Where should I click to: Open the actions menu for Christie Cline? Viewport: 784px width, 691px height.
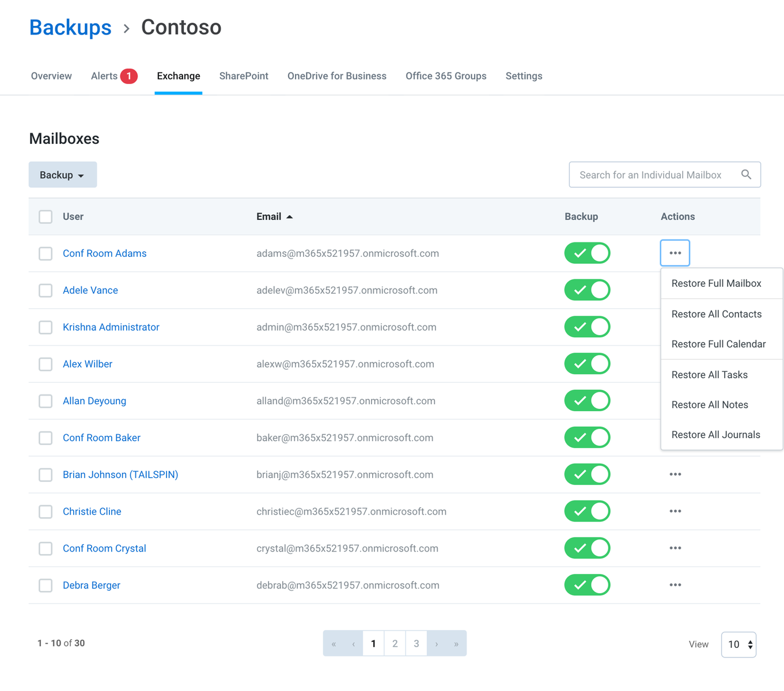pos(675,511)
